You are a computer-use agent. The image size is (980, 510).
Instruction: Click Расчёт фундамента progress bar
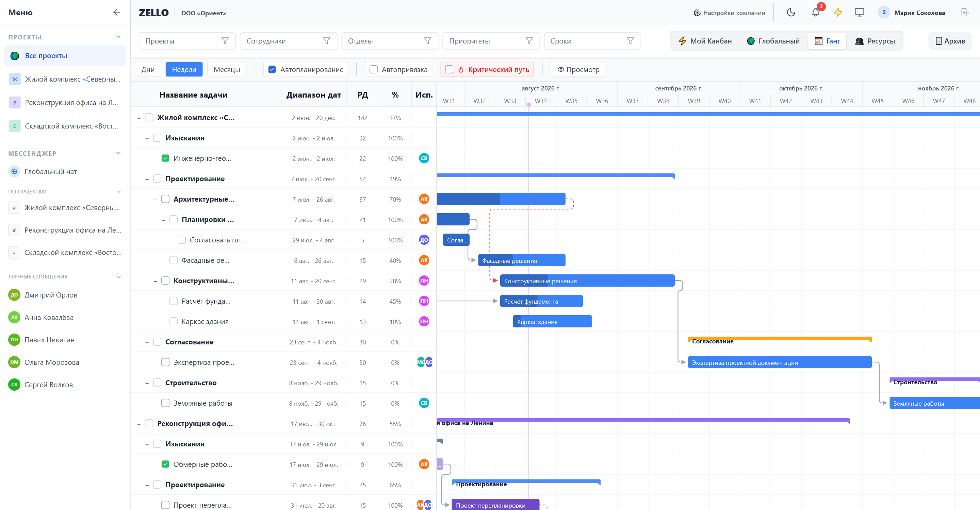[x=541, y=301]
